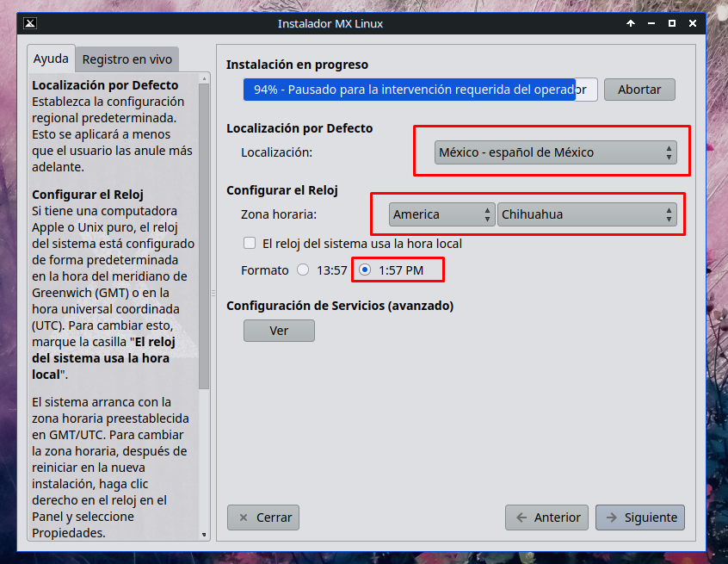Minimize the Instalador MX Linux window
Screen dimensions: 728x564
[651, 23]
